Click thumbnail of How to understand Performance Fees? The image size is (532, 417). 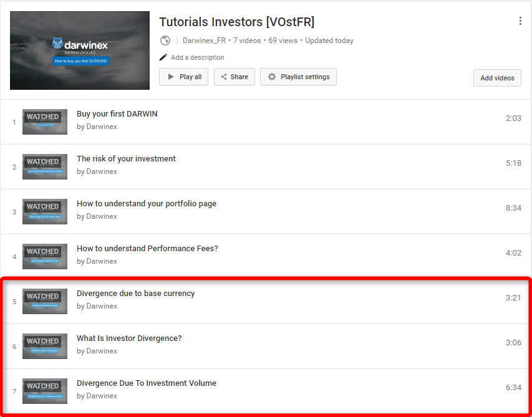tap(45, 256)
